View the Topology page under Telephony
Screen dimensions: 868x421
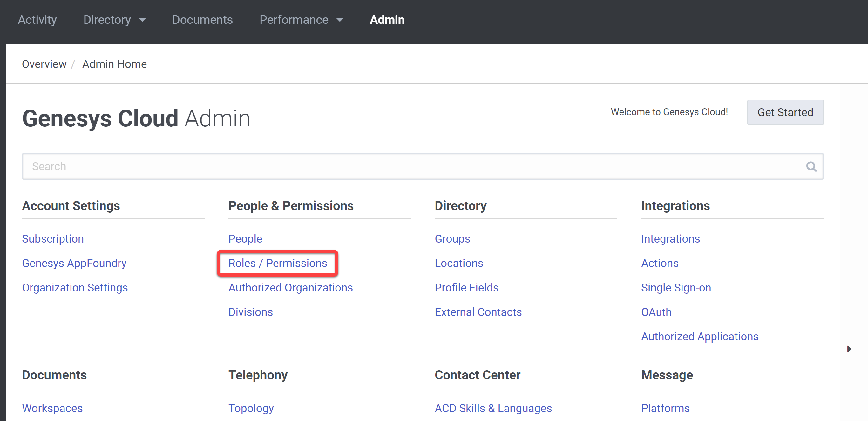pyautogui.click(x=251, y=408)
